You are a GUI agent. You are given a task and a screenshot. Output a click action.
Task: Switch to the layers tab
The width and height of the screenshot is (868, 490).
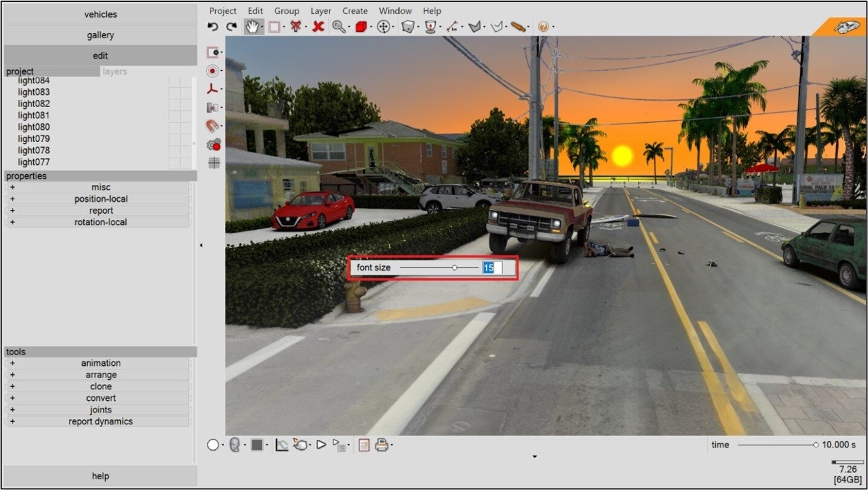(115, 71)
